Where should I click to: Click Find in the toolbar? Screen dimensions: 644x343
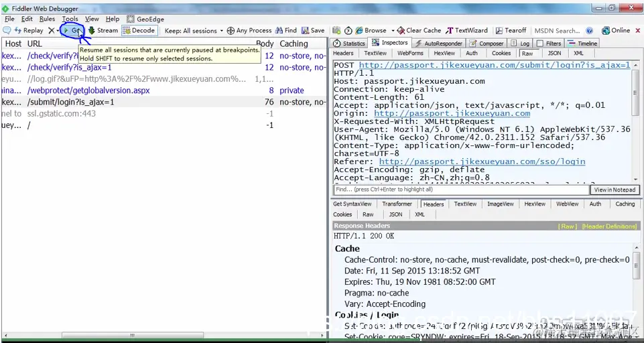point(286,30)
